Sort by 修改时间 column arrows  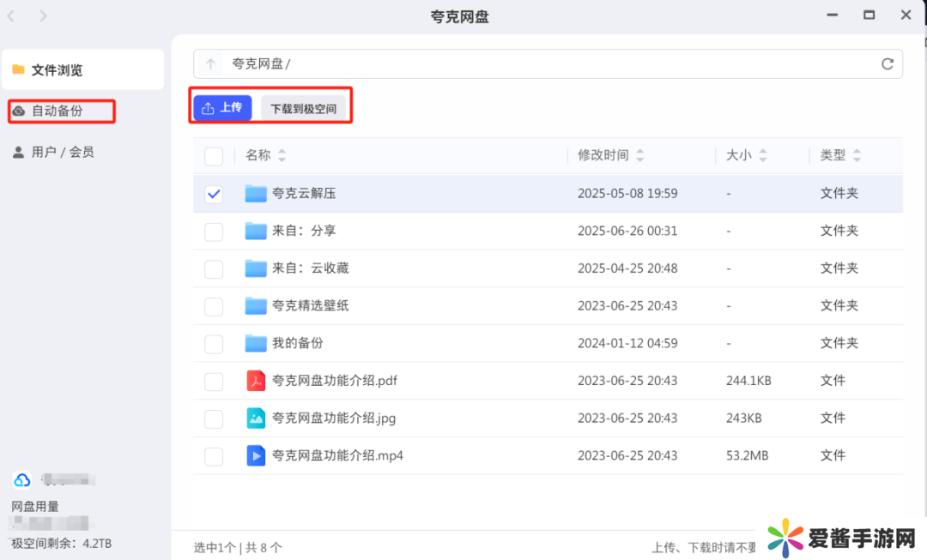click(639, 156)
